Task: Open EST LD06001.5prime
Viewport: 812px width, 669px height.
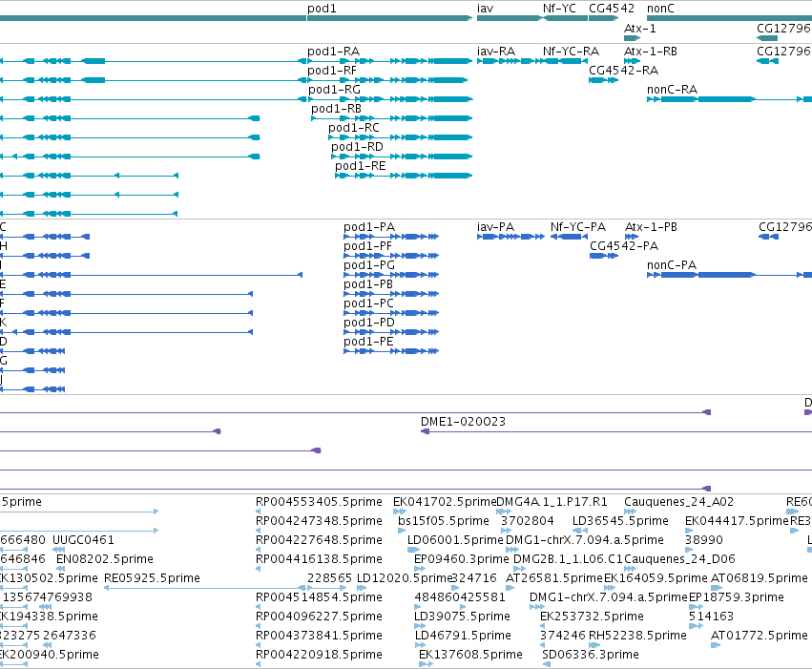Action: tap(455, 540)
